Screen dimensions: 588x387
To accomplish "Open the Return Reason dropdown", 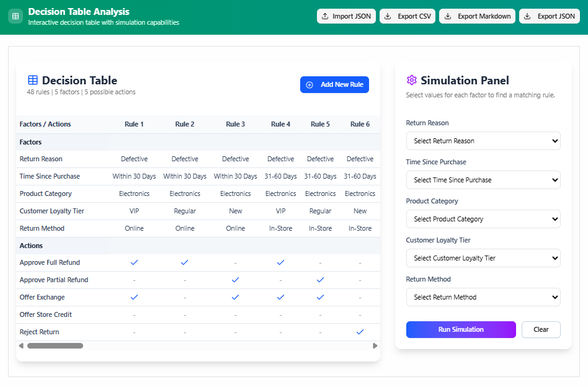I will [483, 141].
